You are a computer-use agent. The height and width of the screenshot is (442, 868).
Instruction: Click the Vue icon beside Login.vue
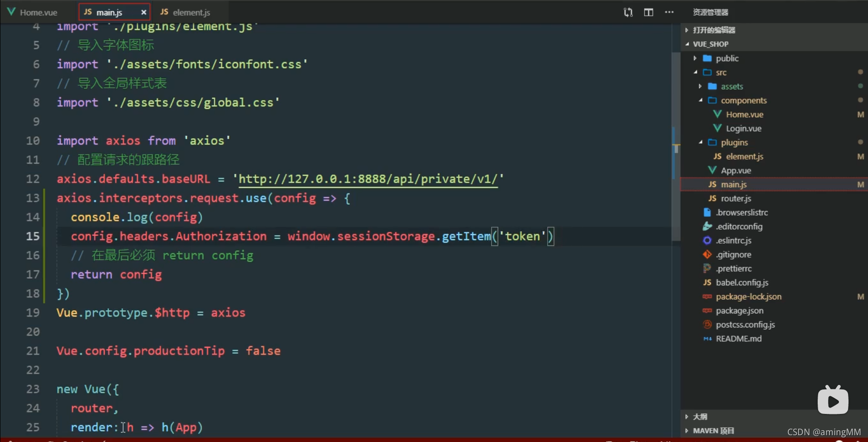(x=717, y=128)
